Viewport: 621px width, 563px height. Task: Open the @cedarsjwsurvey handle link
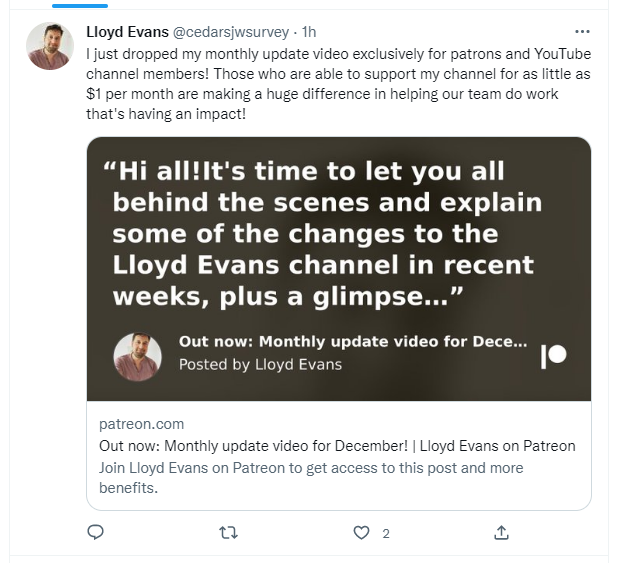tap(231, 32)
